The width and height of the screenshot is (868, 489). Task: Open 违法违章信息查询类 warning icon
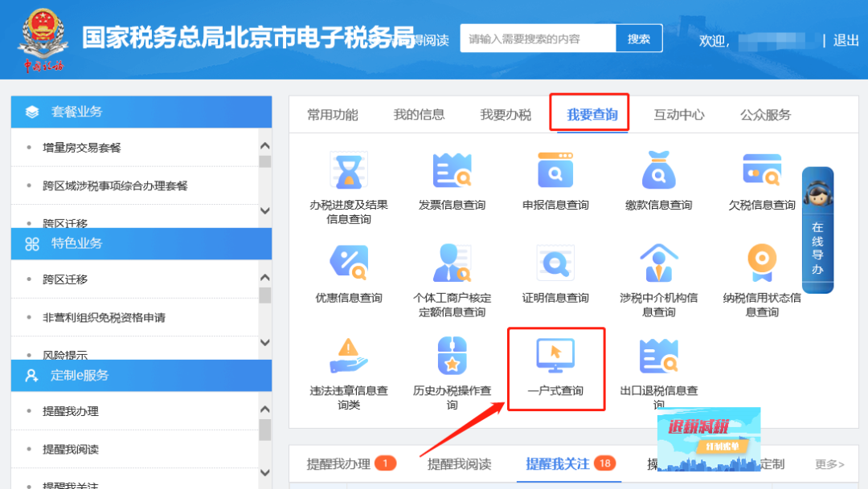[x=348, y=356]
